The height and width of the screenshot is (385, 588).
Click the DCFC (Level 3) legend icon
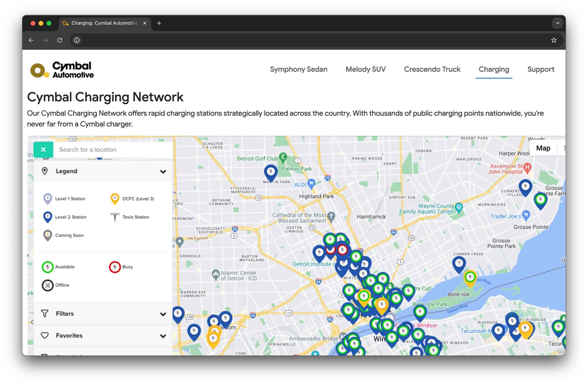(115, 199)
